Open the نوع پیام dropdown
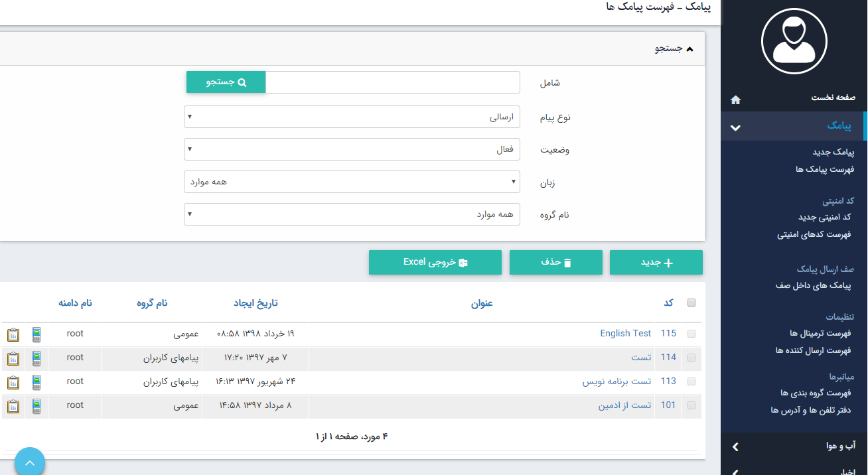 352,117
